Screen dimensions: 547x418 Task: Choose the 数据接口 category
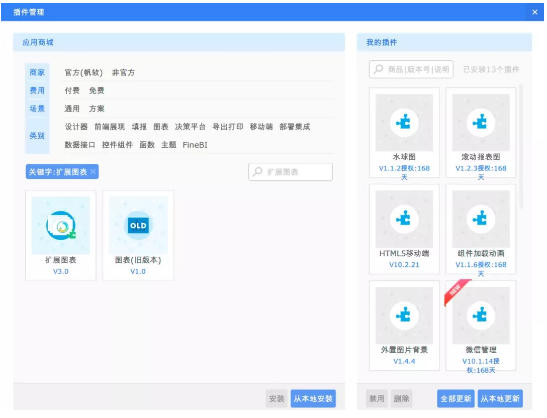(x=80, y=145)
